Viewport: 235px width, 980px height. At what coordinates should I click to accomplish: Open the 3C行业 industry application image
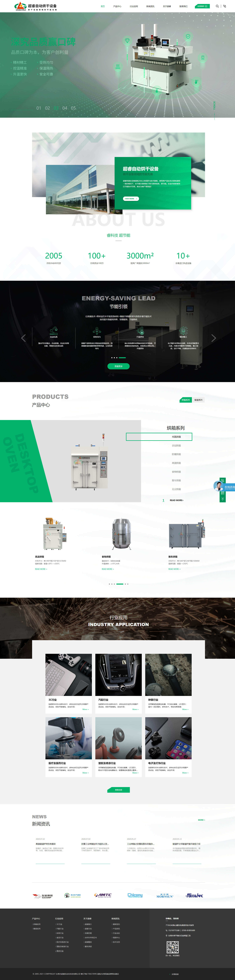(x=68, y=675)
